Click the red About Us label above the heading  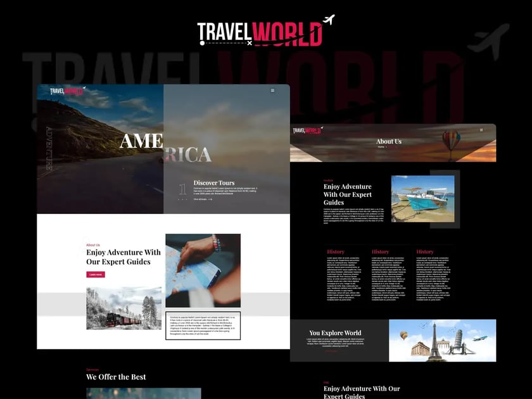tap(92, 244)
